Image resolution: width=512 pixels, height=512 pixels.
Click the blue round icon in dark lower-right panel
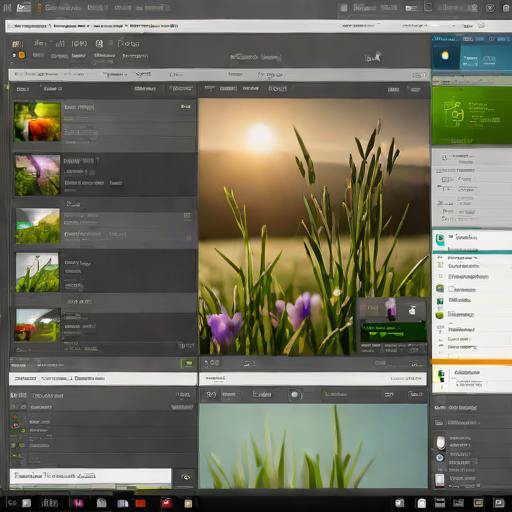[440, 458]
